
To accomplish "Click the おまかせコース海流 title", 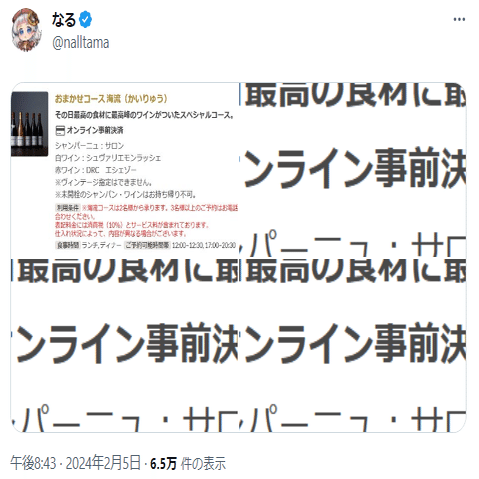I will (111, 99).
